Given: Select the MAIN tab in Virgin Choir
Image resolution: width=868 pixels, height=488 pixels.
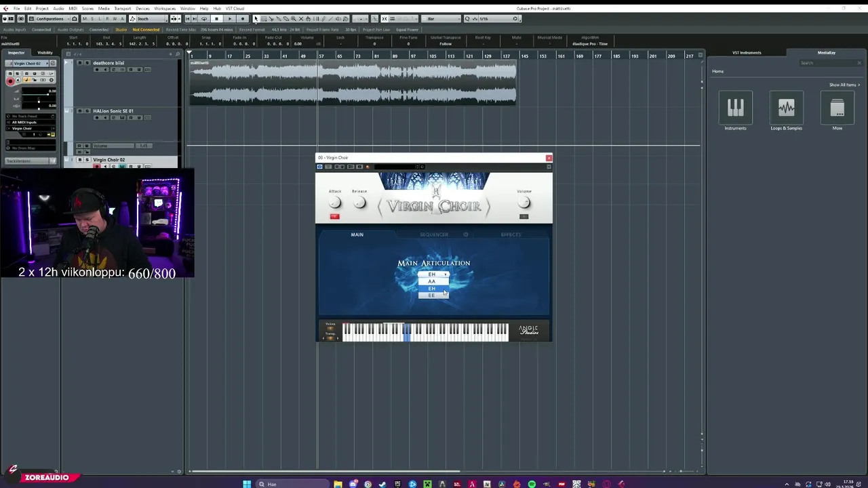Looking at the screenshot, I should 357,235.
